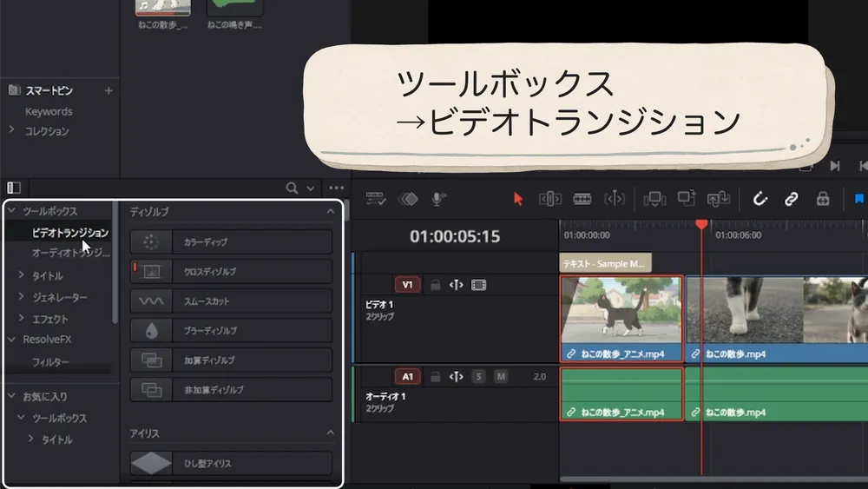Collapse the お気に入り section
Image resolution: width=868 pixels, height=489 pixels.
point(11,396)
